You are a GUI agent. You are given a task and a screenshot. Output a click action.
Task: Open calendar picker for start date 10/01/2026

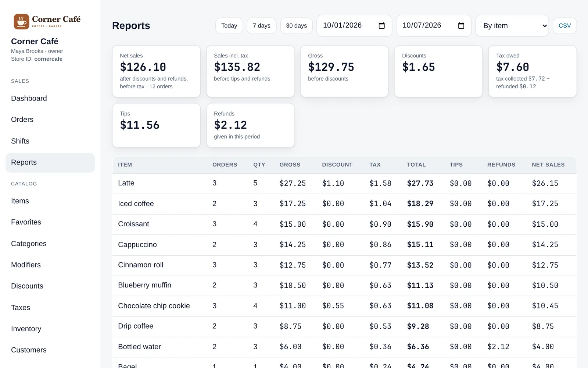(381, 25)
